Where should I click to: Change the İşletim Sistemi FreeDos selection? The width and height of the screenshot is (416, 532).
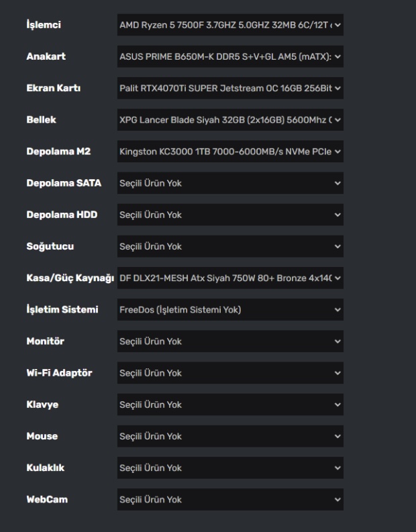(229, 309)
